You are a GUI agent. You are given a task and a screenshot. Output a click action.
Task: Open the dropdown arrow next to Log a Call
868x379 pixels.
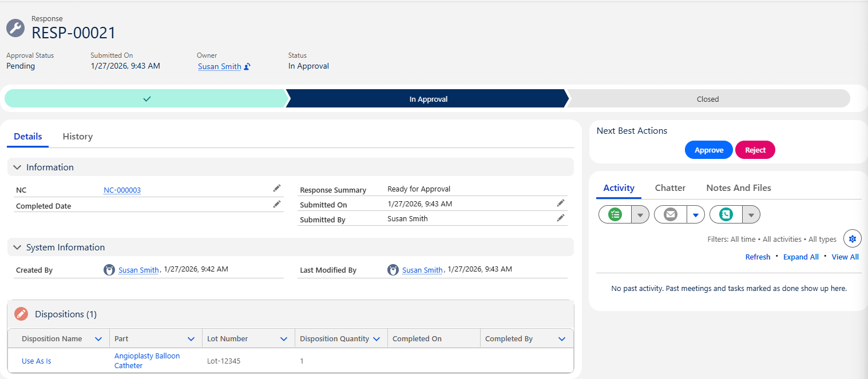(x=751, y=215)
